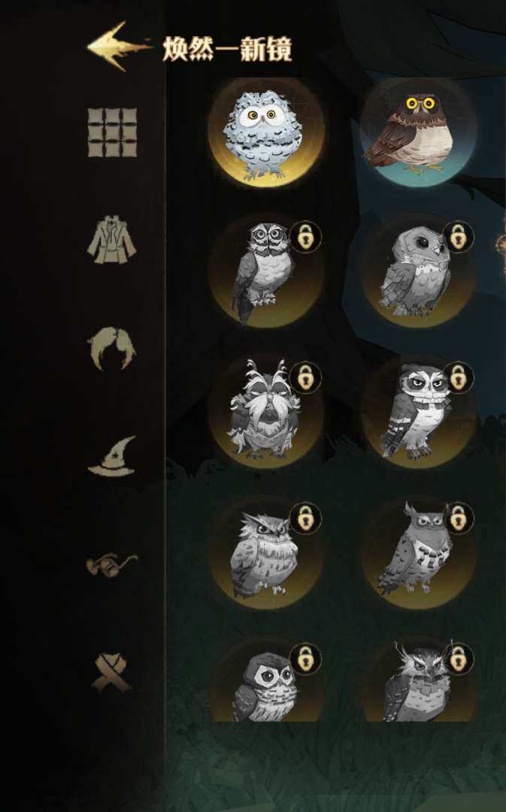
Task: Select locked slim horned owl facing left
Action: [419, 552]
